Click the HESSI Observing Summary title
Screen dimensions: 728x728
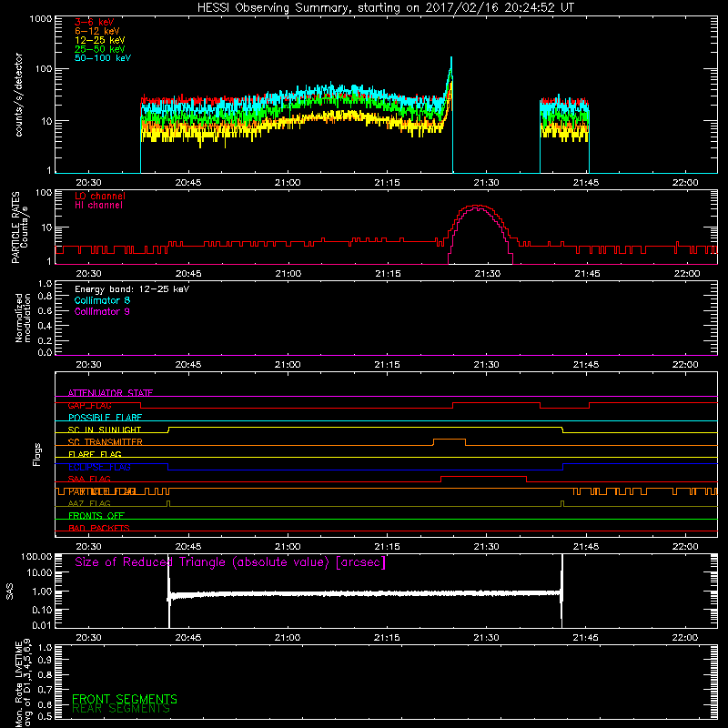pyautogui.click(x=385, y=8)
